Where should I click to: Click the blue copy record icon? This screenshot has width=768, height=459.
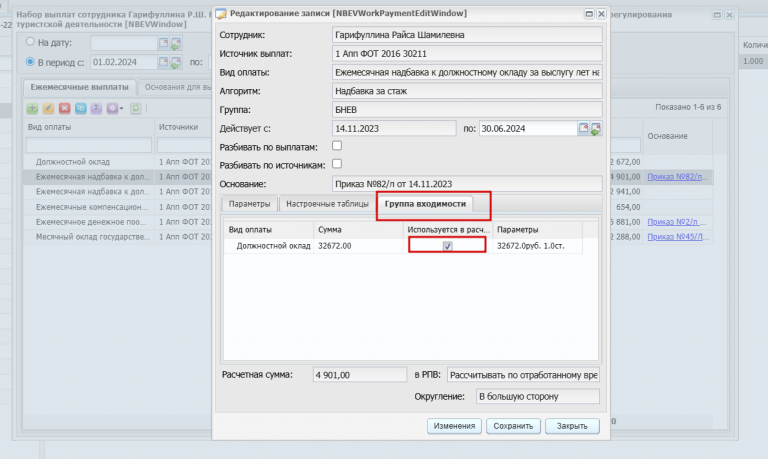click(81, 108)
